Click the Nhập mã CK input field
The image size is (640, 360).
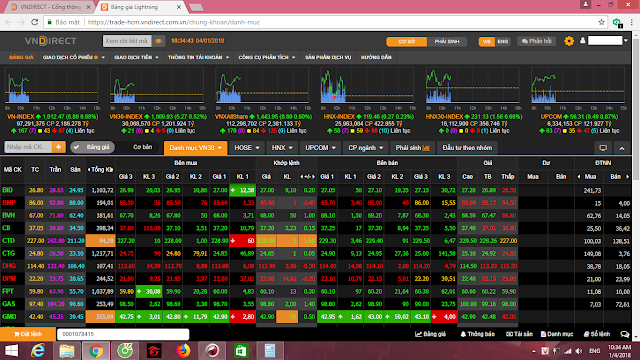[28, 147]
